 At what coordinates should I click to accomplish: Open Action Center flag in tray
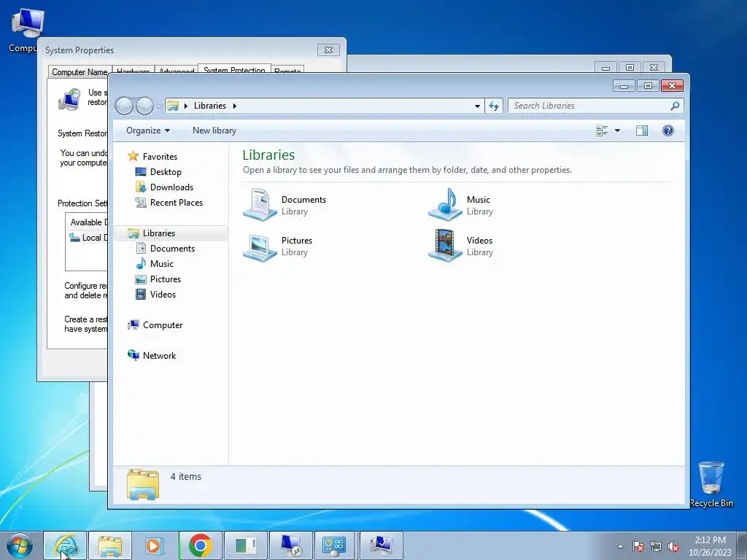tap(638, 546)
